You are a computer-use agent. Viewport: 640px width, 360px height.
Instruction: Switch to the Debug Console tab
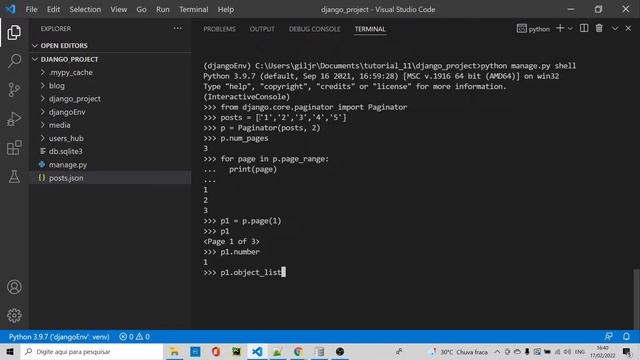pos(314,29)
